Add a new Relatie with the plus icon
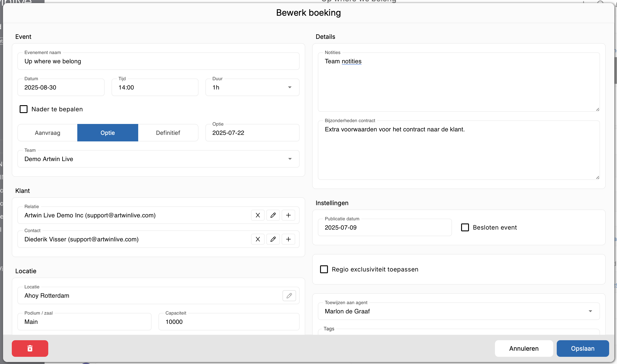 coord(288,215)
